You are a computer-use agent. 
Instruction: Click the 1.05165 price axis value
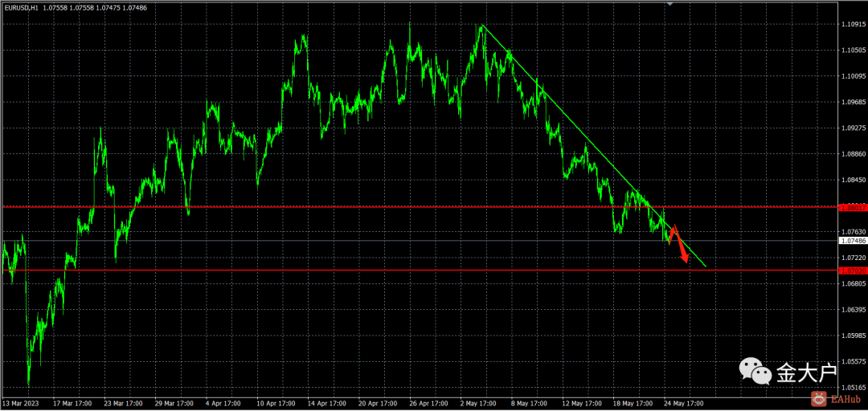[x=853, y=388]
